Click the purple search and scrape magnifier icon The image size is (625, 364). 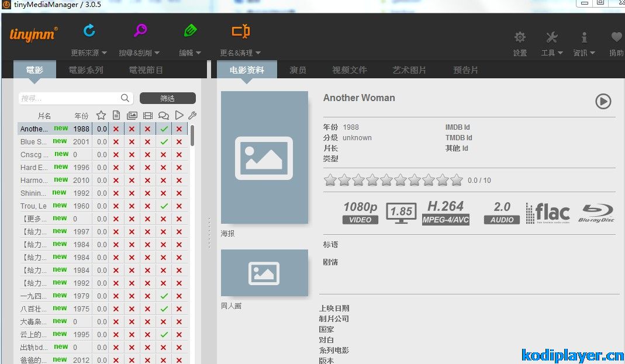(x=140, y=30)
